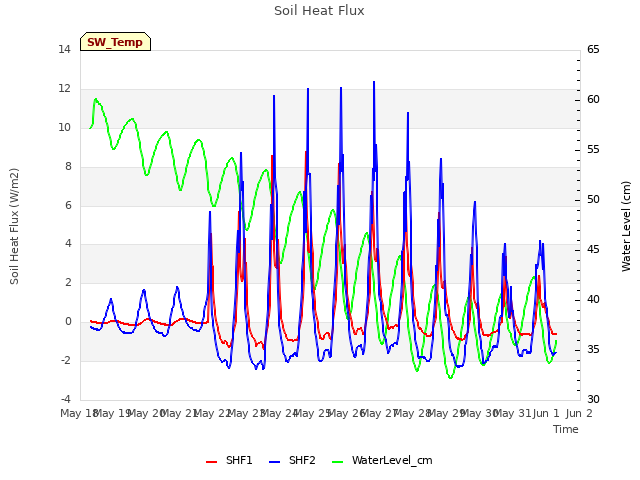Click the SW_Temp annotation label
The width and height of the screenshot is (640, 480).
coord(115,42)
